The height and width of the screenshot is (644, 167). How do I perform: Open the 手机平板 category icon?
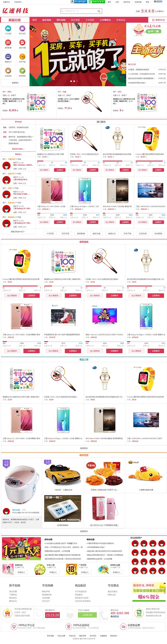click(x=22, y=57)
